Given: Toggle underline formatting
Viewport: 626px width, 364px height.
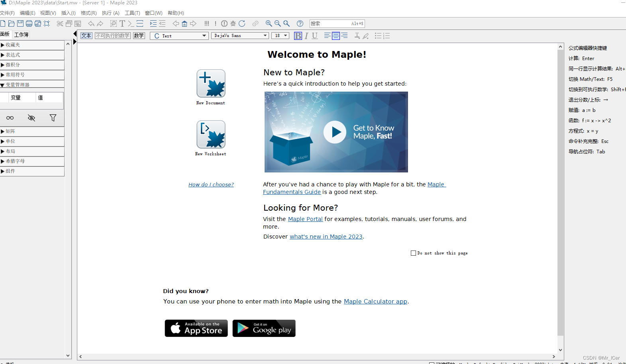Looking at the screenshot, I should (x=315, y=36).
